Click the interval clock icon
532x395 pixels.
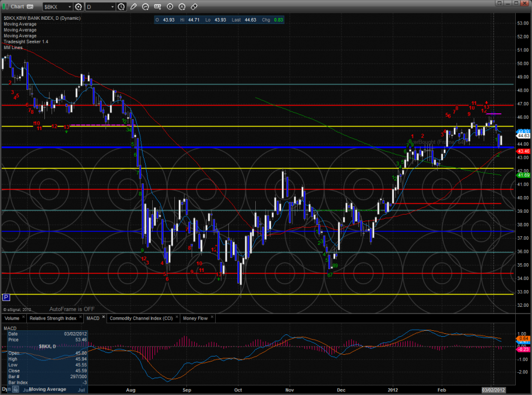click(122, 7)
